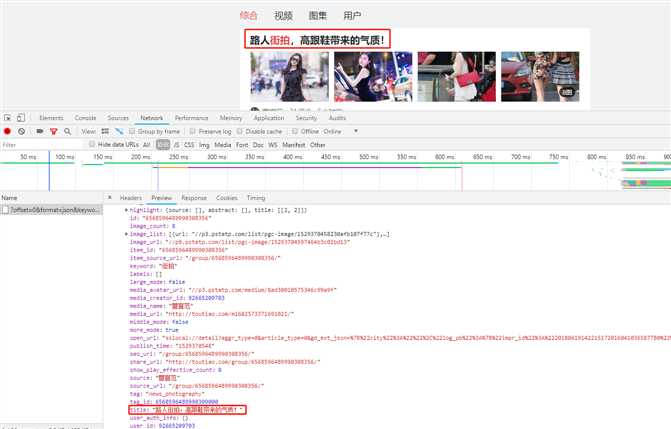View the Cookies tab

pyautogui.click(x=227, y=198)
